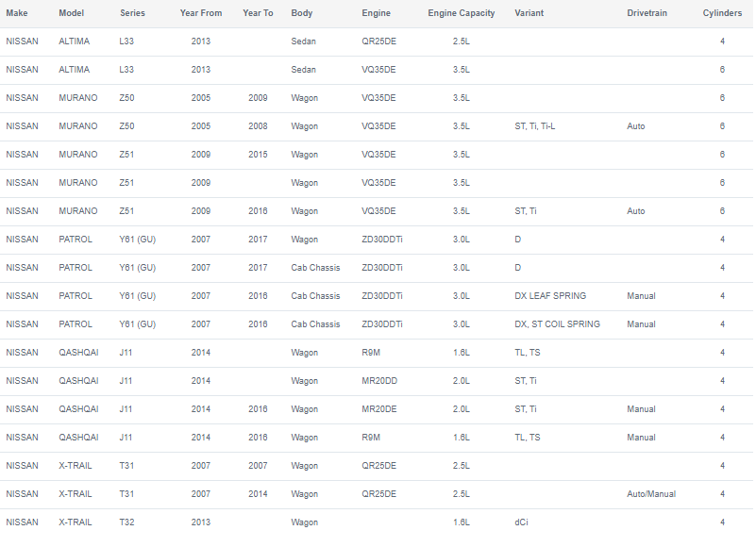Click the Series column header
The height and width of the screenshot is (547, 756).
coord(132,13)
